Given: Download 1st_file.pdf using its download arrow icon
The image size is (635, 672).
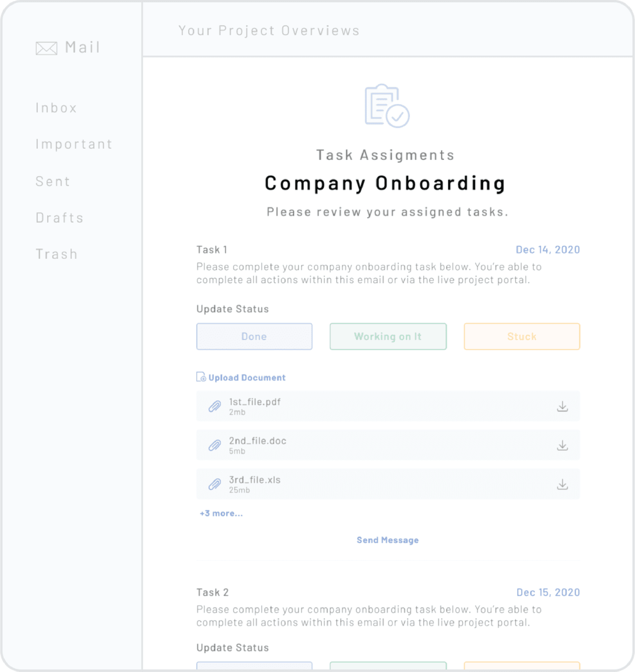Looking at the screenshot, I should click(x=563, y=406).
